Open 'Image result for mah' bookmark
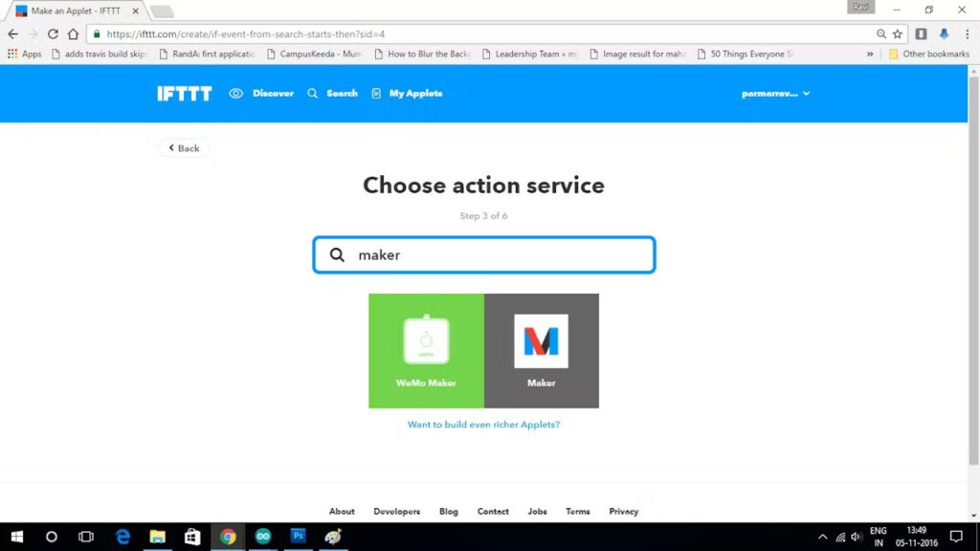This screenshot has height=551, width=980. (637, 55)
